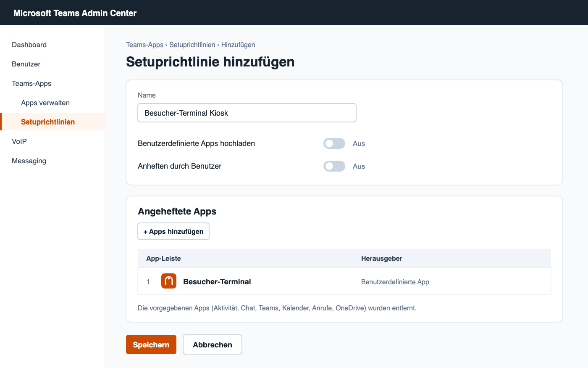Click the Apps hinzufügen button
This screenshot has width=588, height=368.
[173, 231]
